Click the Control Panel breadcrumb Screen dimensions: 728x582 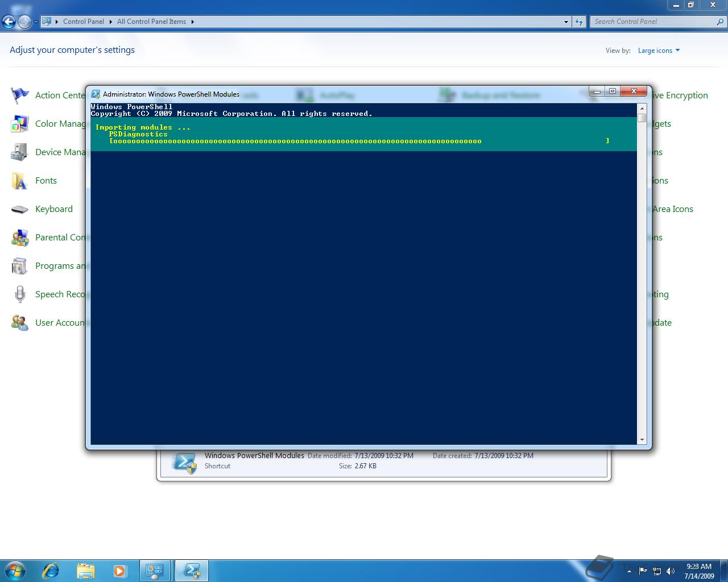(x=84, y=22)
